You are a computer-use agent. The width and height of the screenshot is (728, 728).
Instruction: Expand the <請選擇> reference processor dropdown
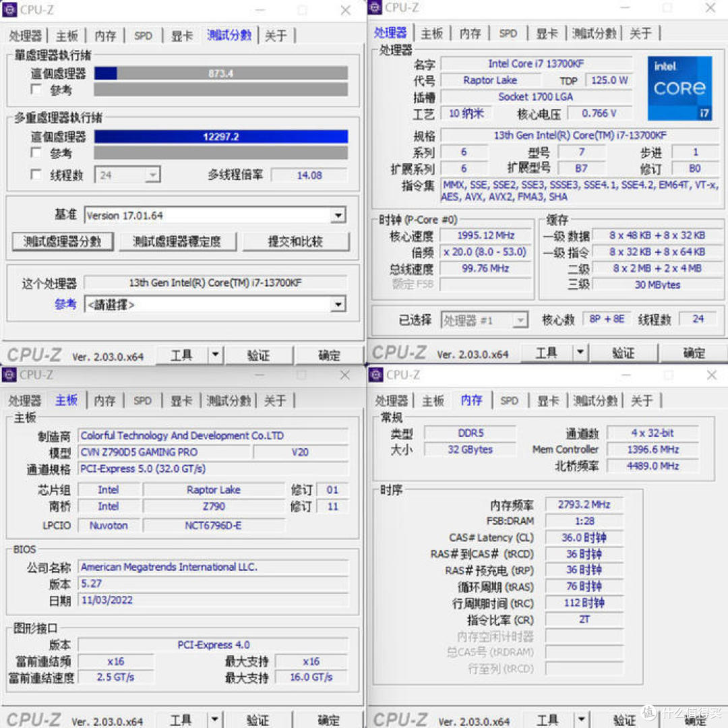(x=338, y=305)
